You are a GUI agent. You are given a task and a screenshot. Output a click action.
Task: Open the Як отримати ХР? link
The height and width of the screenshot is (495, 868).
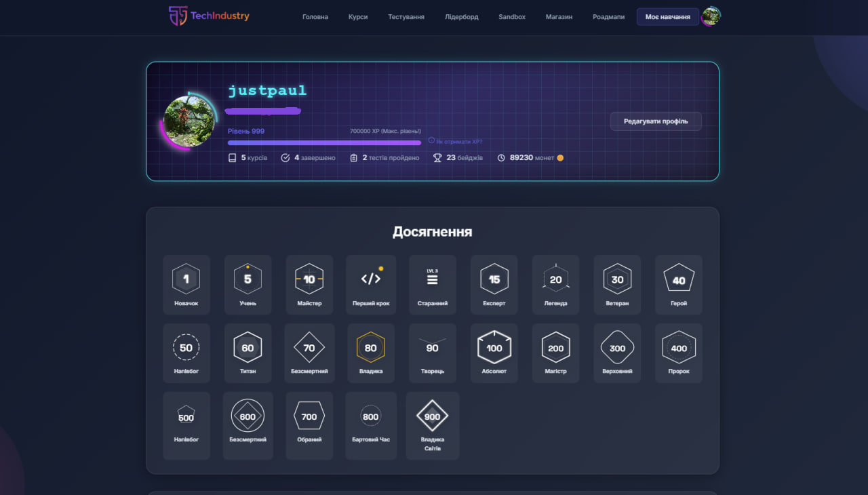pyautogui.click(x=454, y=141)
